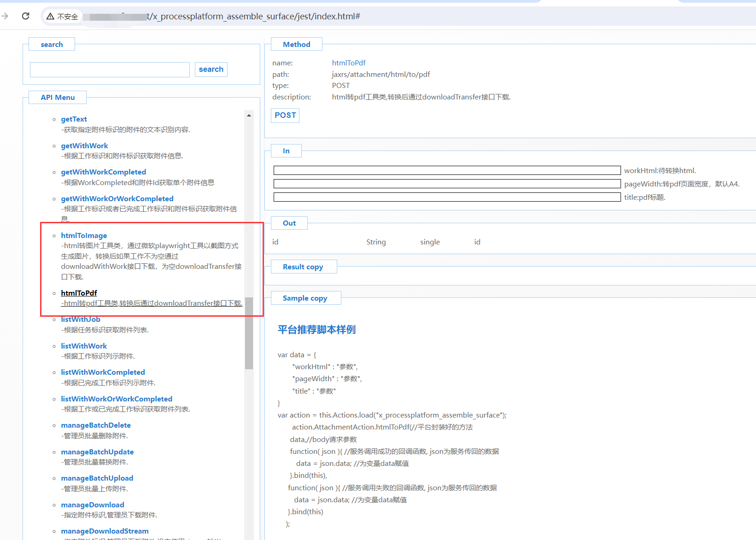Click the browser address bar URL

(253, 17)
